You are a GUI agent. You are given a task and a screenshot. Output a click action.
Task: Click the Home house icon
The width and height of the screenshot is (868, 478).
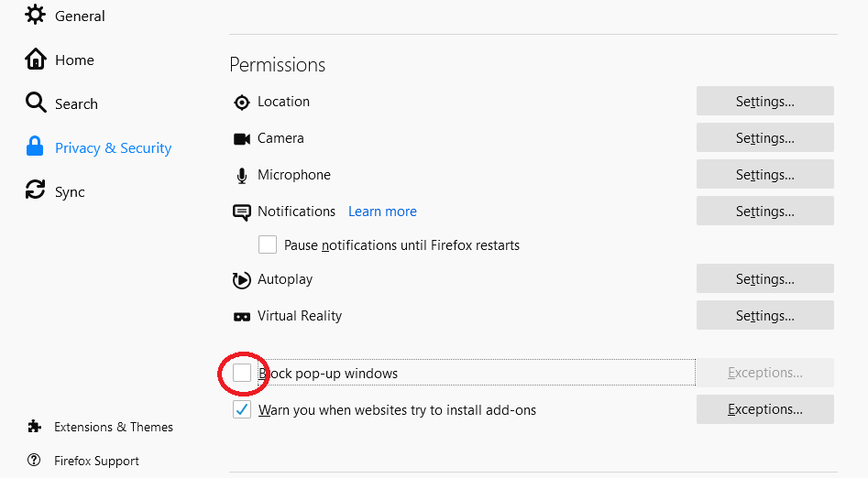pyautogui.click(x=35, y=60)
